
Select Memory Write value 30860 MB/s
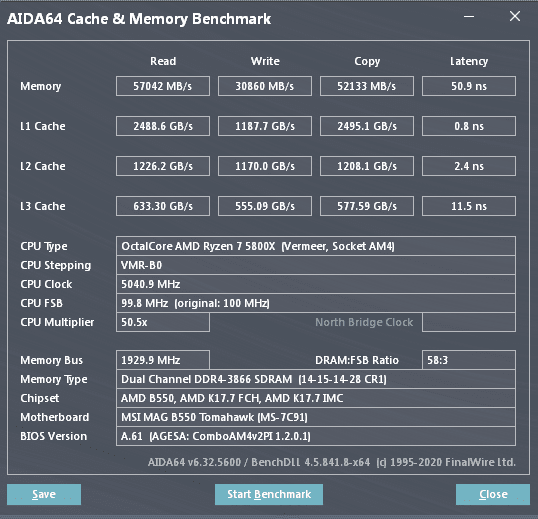[x=265, y=86]
